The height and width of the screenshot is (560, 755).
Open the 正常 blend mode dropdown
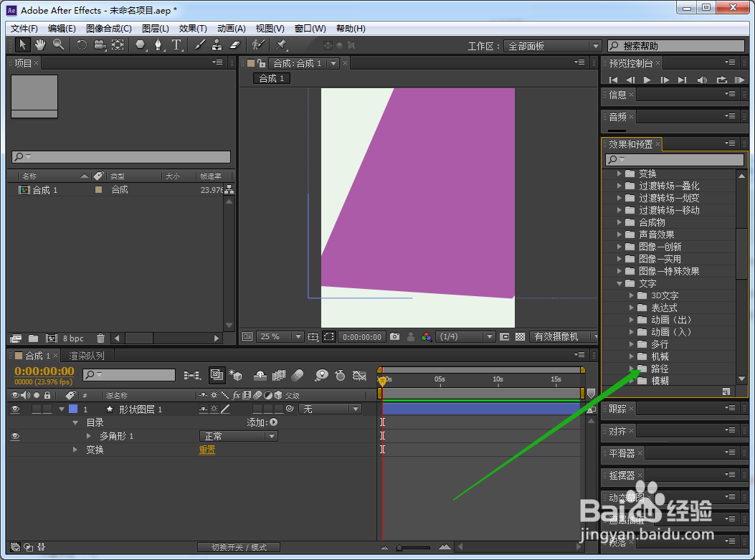click(239, 436)
